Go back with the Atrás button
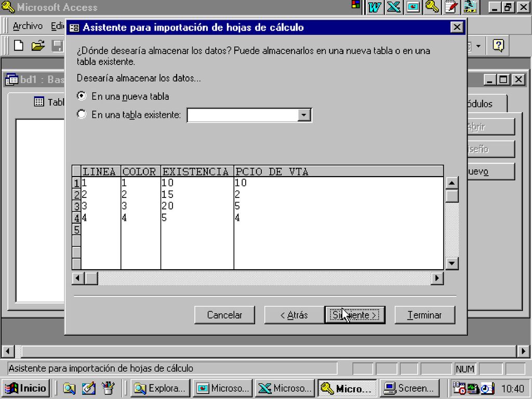Screen dimensions: 532x399 pyautogui.click(x=294, y=315)
